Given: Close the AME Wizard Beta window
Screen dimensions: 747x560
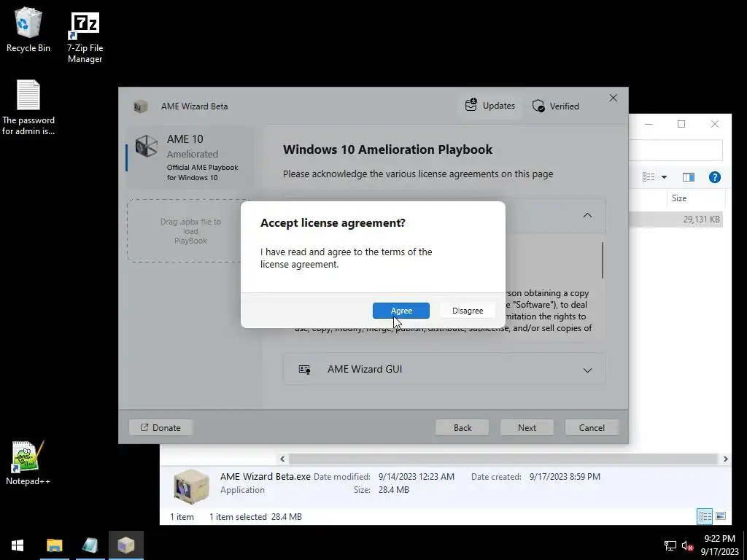Looking at the screenshot, I should 613,98.
